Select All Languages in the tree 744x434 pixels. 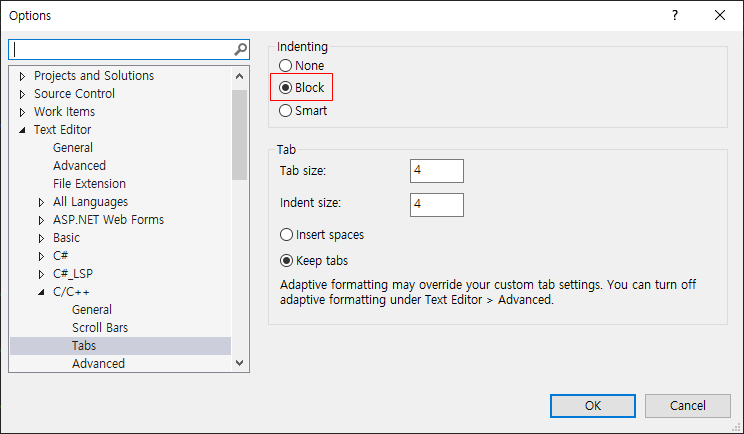click(x=90, y=202)
